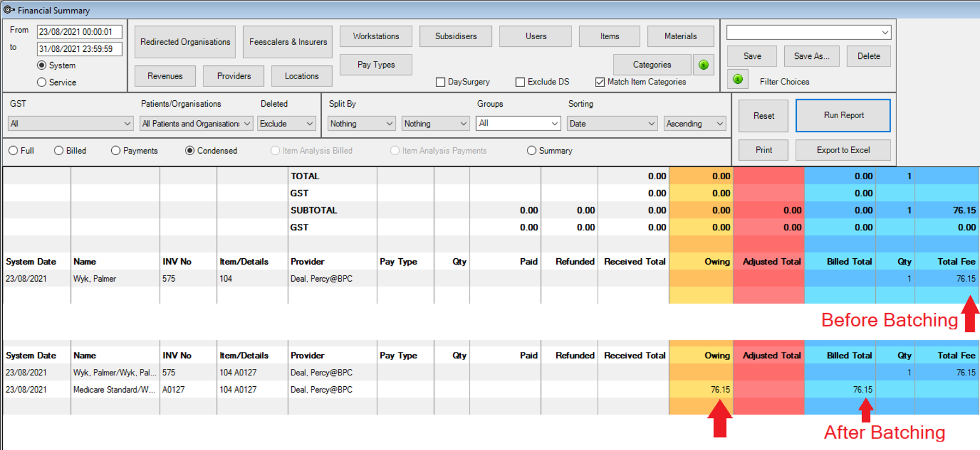Select the Condensed report view option
The width and height of the screenshot is (980, 450).
point(190,151)
